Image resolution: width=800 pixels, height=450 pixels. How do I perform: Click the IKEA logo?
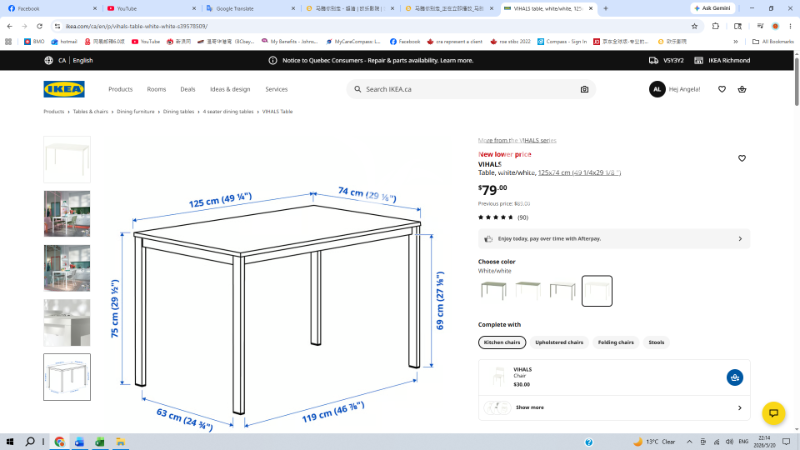pos(64,89)
